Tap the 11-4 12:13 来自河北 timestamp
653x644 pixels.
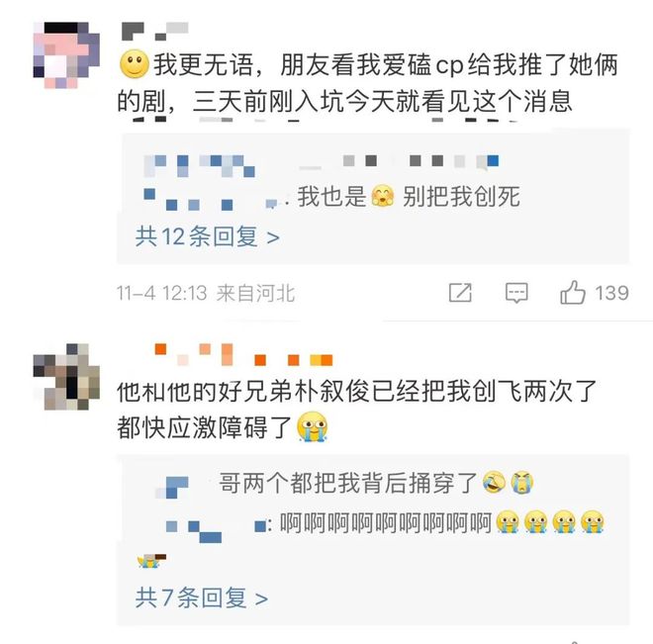[x=206, y=293]
